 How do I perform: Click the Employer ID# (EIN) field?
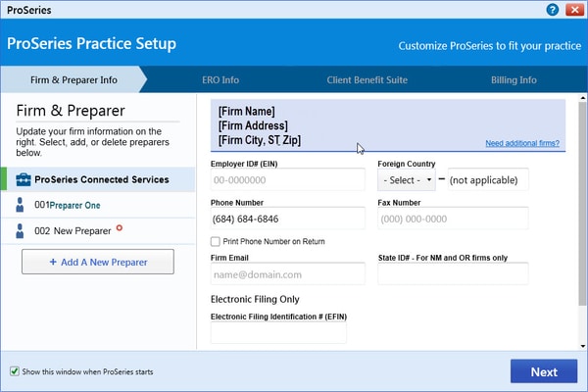point(287,179)
